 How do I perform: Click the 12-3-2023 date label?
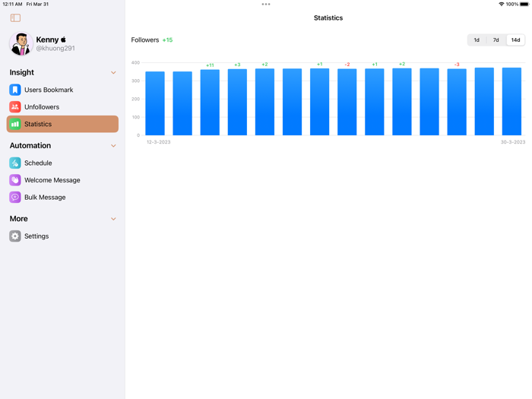[158, 142]
